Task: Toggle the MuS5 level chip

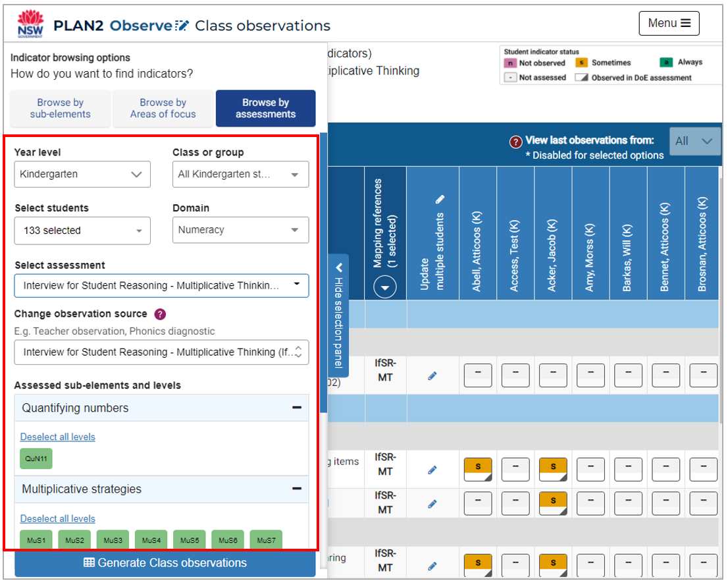Action: [190, 540]
